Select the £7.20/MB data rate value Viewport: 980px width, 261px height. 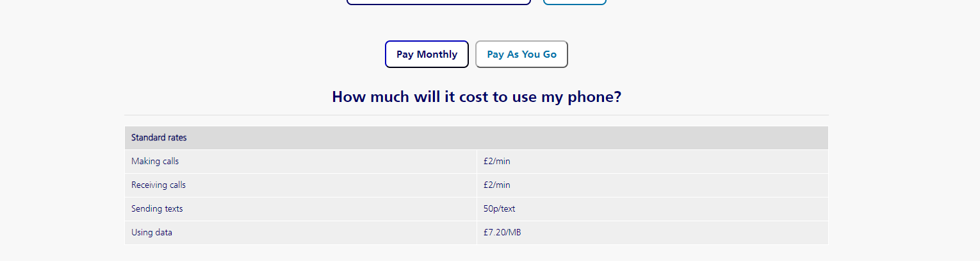coord(502,232)
